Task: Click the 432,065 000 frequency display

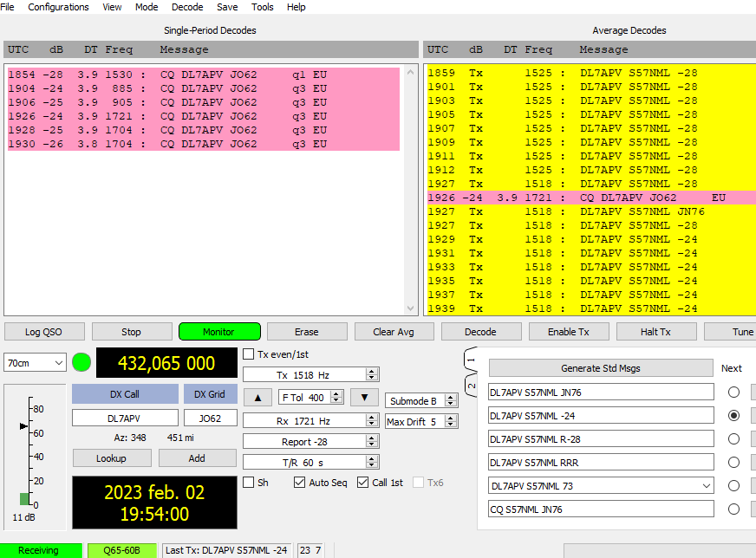Action: [166, 363]
